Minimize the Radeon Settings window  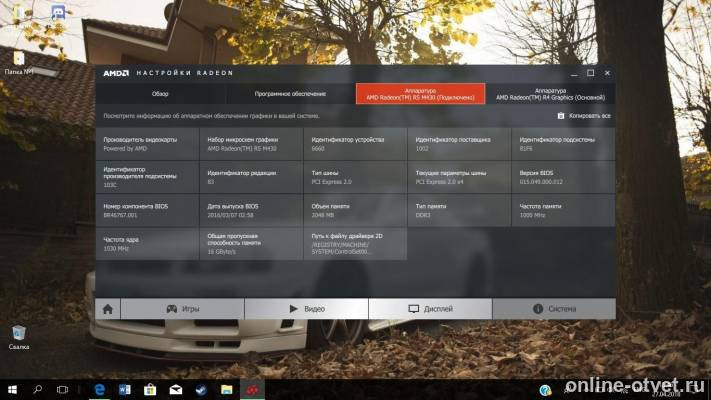coord(574,73)
